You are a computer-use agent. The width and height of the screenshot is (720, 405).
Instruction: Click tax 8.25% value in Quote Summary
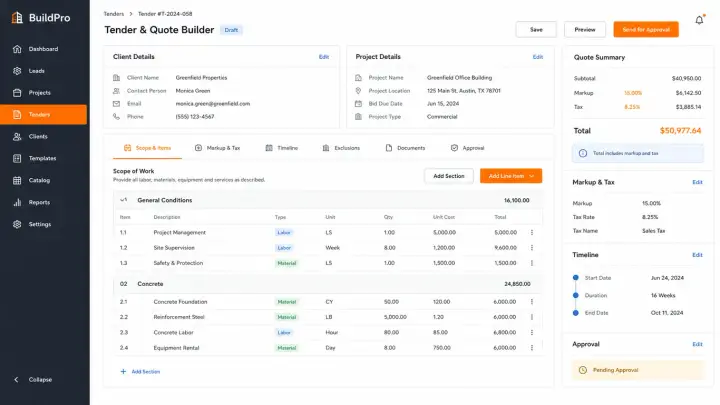pos(632,107)
